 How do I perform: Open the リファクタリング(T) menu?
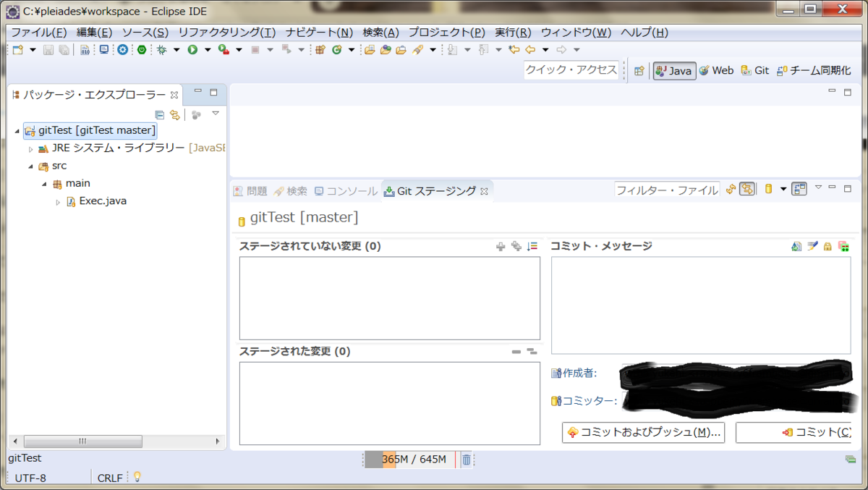tap(227, 33)
